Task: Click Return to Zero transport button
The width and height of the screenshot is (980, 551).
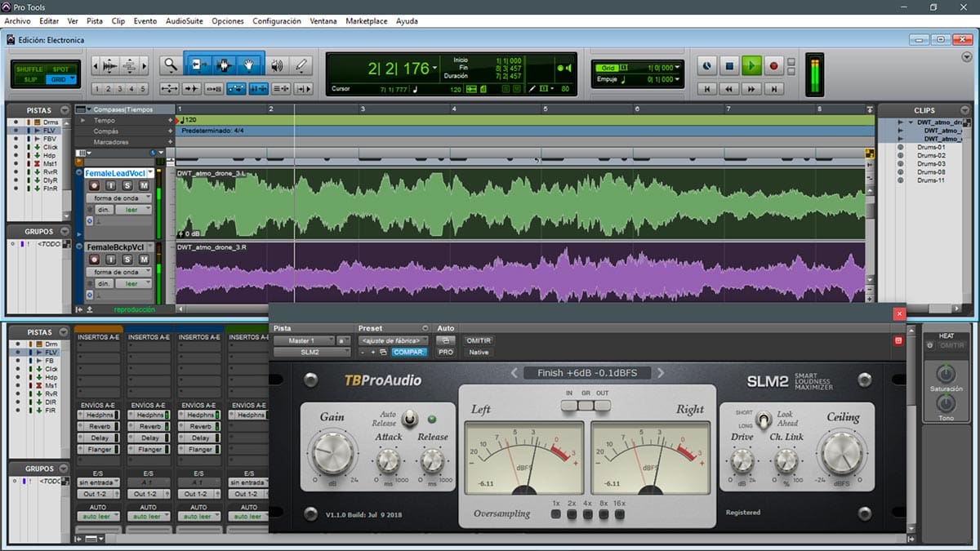Action: (x=707, y=88)
